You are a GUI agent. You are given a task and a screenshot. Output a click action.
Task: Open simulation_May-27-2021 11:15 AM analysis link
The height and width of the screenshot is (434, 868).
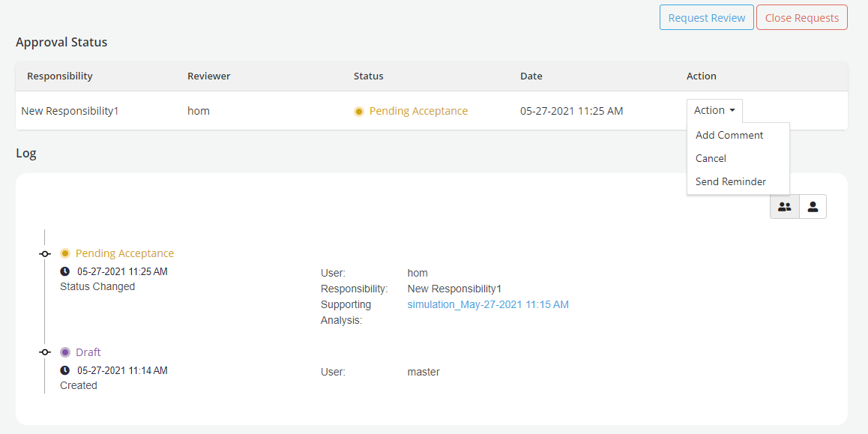click(487, 304)
